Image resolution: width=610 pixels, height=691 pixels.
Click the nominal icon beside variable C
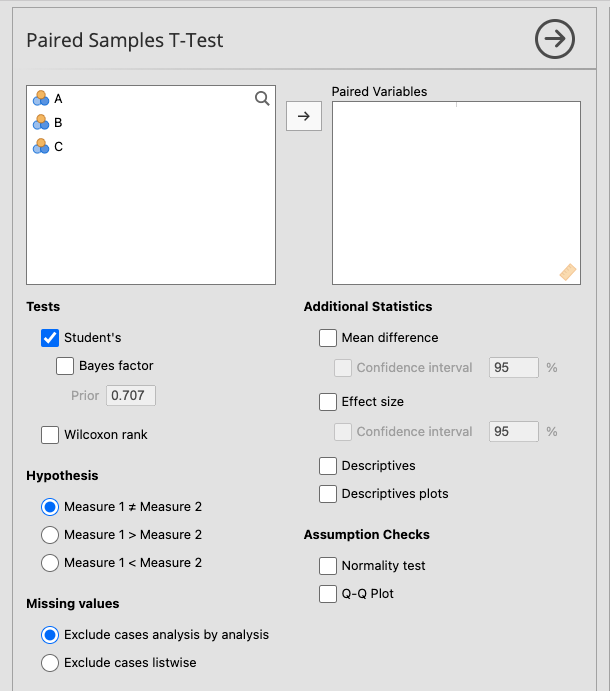point(41,146)
